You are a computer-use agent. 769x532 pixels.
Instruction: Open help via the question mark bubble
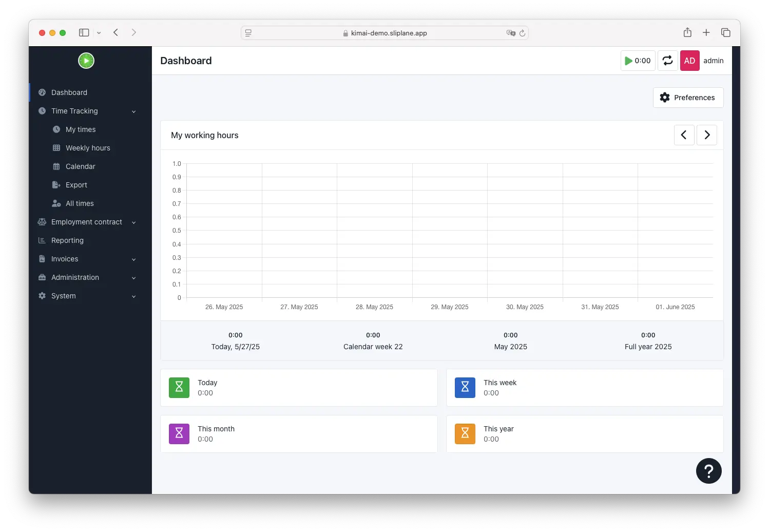(709, 470)
